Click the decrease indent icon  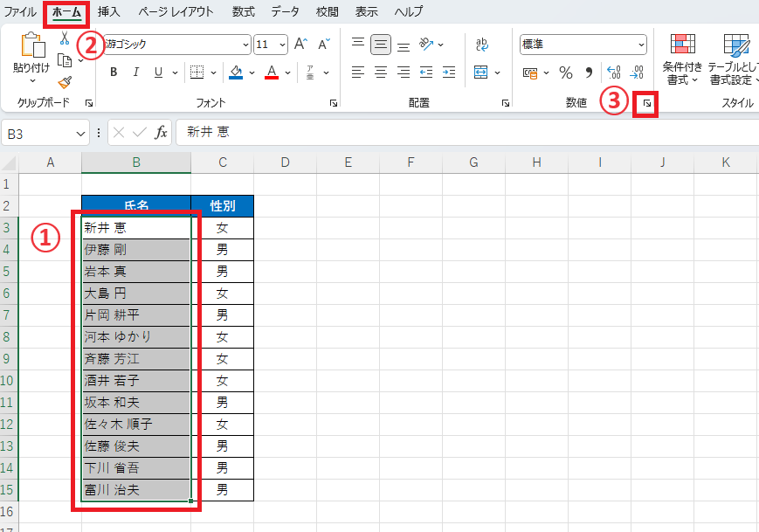tap(426, 73)
